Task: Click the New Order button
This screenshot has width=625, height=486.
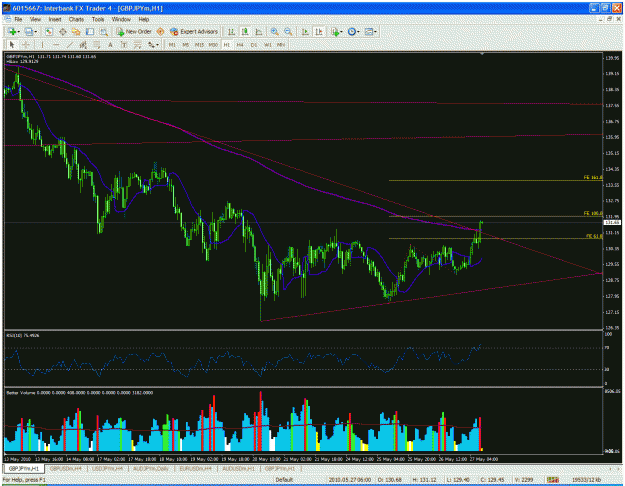Action: tap(134, 32)
